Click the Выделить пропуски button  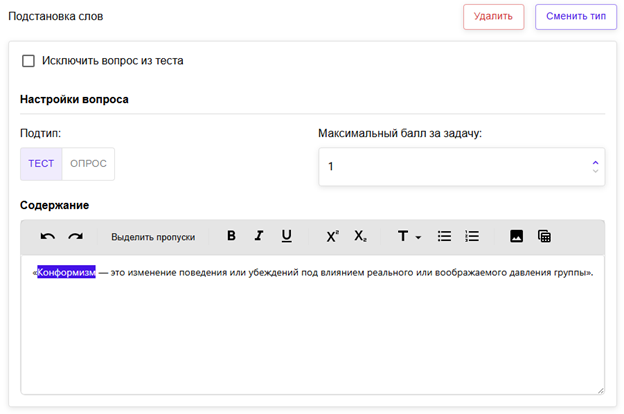pyautogui.click(x=153, y=237)
